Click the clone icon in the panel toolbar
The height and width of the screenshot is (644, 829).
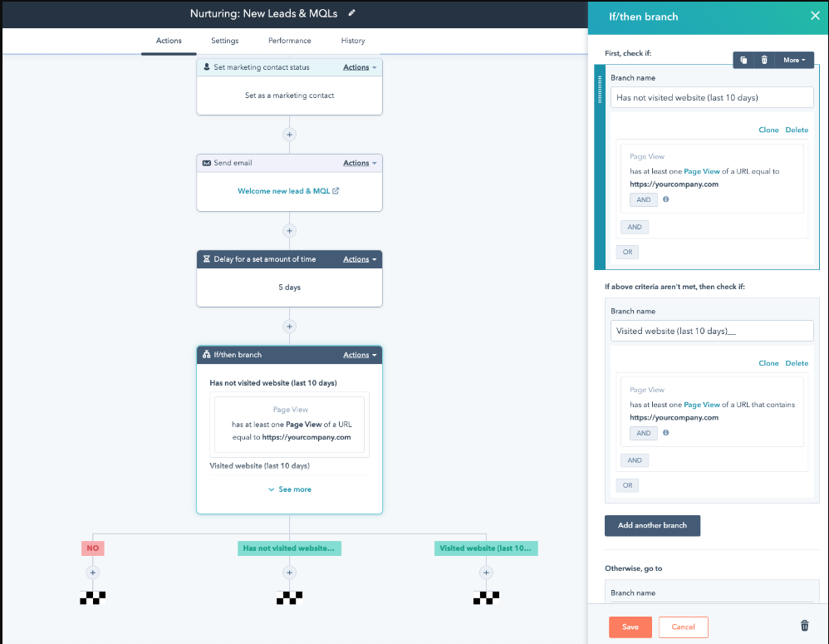tap(743, 60)
